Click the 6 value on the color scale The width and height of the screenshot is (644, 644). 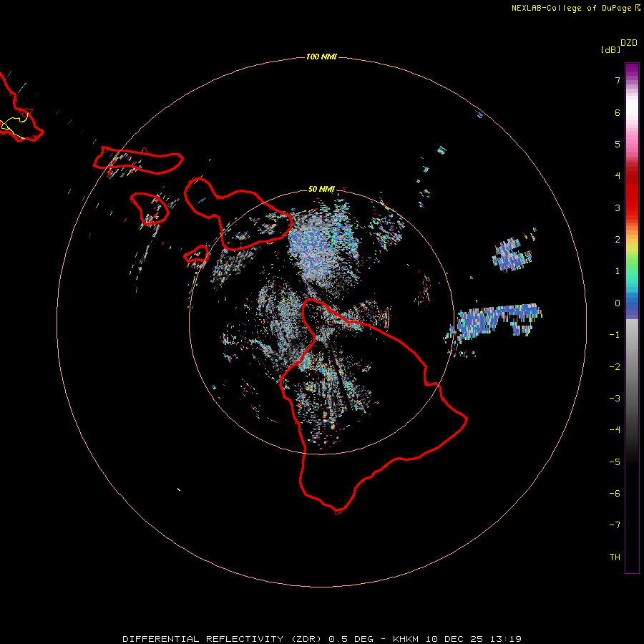pos(618,112)
